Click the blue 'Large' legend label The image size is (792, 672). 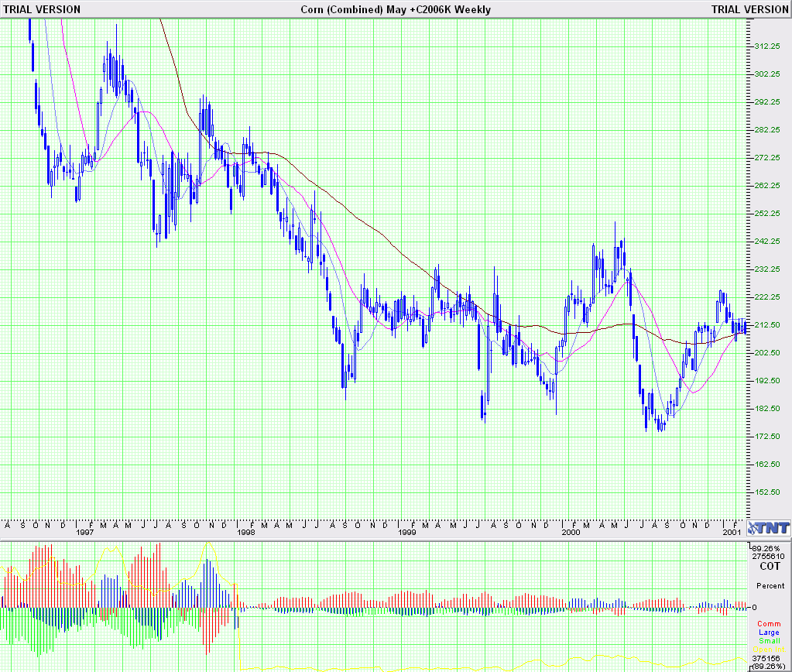tap(769, 632)
